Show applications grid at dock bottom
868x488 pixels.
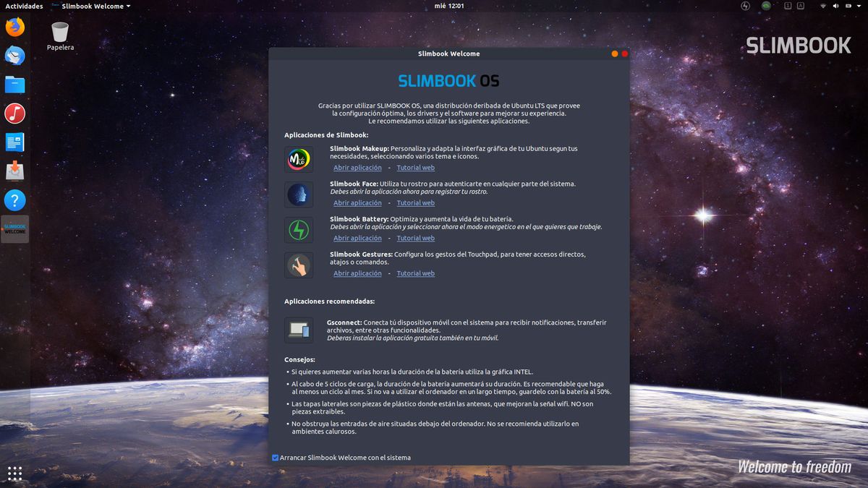[x=14, y=474]
